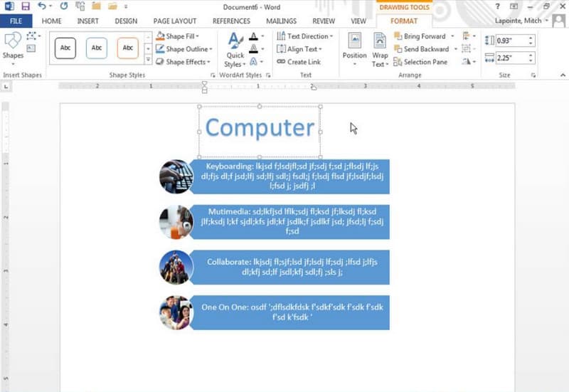Switch to the INSERT tab
The image size is (569, 392).
click(87, 21)
